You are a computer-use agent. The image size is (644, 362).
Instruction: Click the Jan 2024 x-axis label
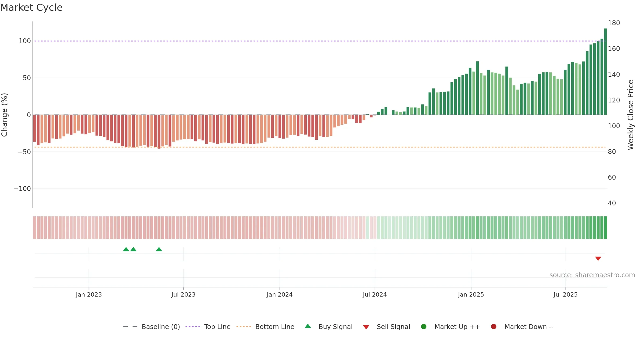(280, 294)
